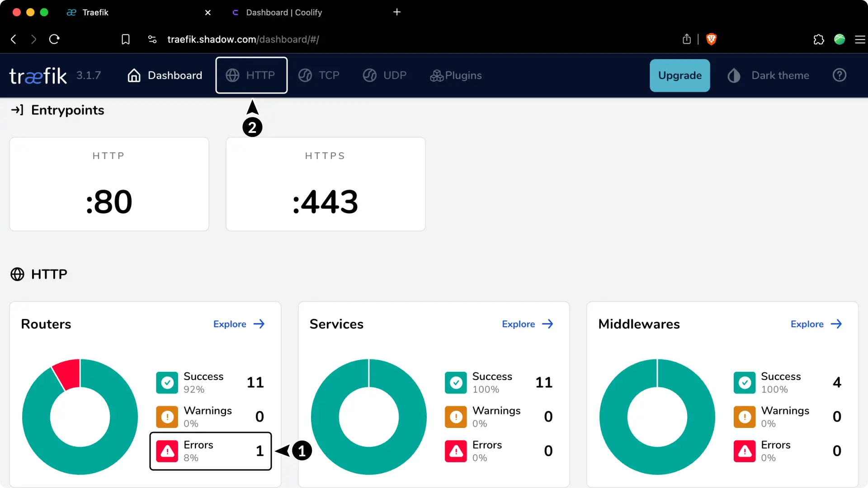The width and height of the screenshot is (868, 488).
Task: Click the Services Success 100% label
Action: coord(486,389)
